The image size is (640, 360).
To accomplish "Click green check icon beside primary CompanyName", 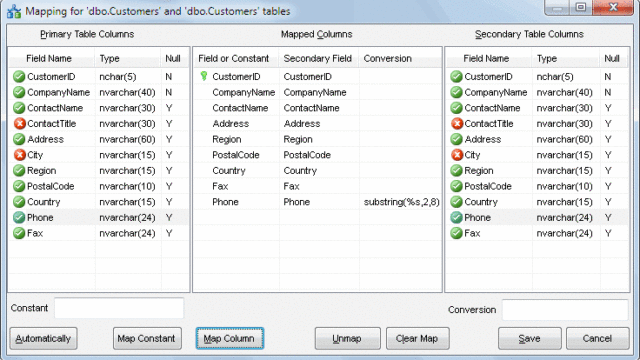I will [19, 92].
